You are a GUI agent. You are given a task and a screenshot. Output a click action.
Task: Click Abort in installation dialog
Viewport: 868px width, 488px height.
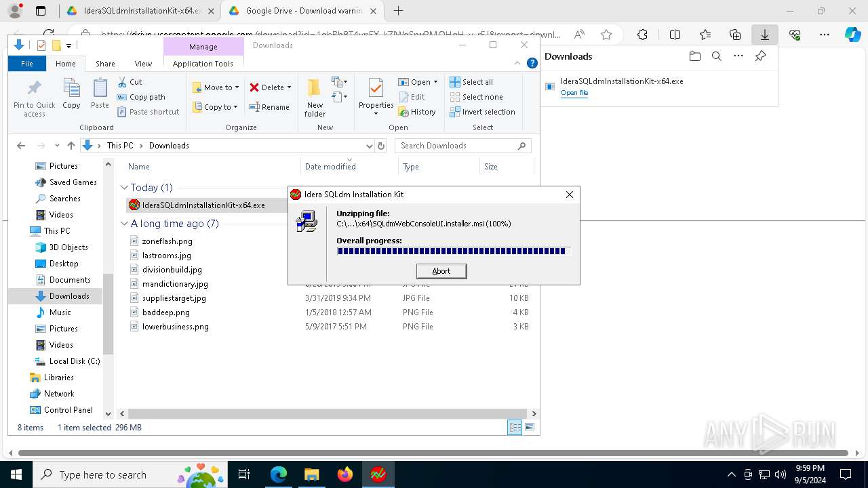coord(441,271)
